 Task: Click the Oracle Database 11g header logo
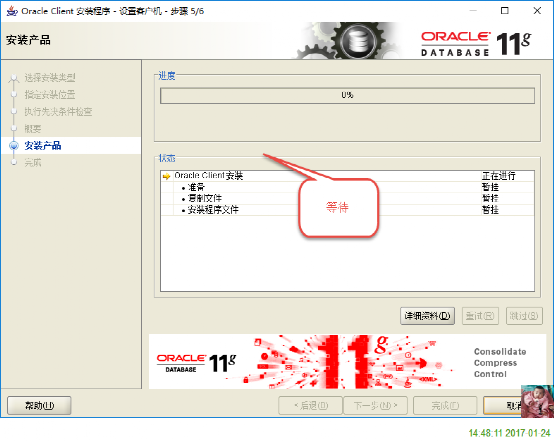(x=476, y=44)
